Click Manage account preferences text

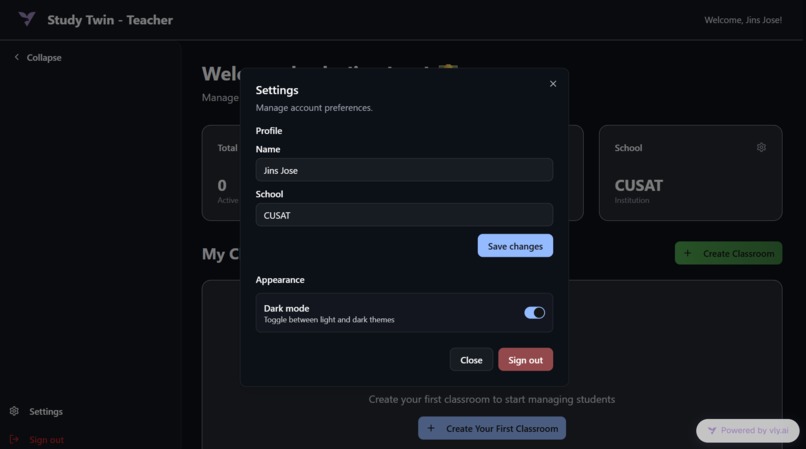(314, 108)
